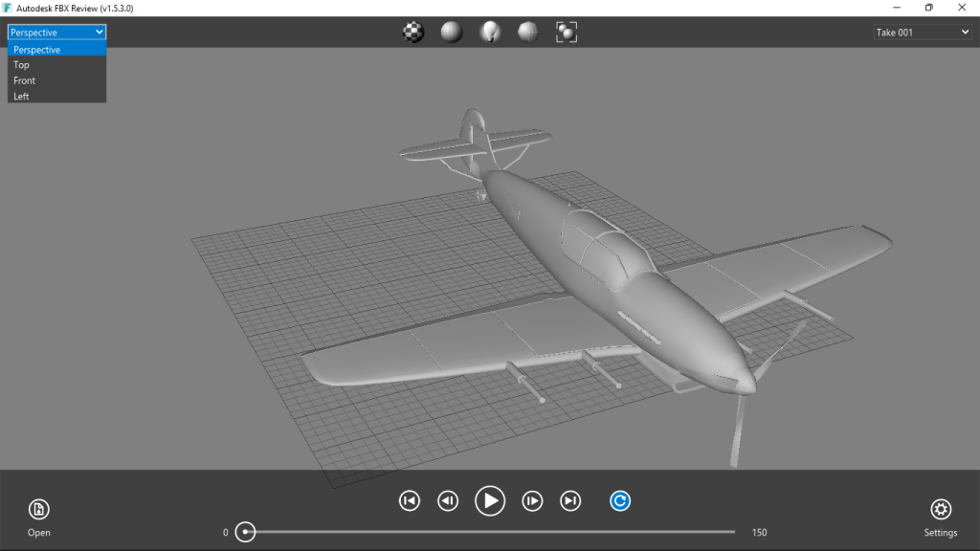Frame the model using the fit-view icon
This screenshot has height=551, width=980.
(566, 31)
